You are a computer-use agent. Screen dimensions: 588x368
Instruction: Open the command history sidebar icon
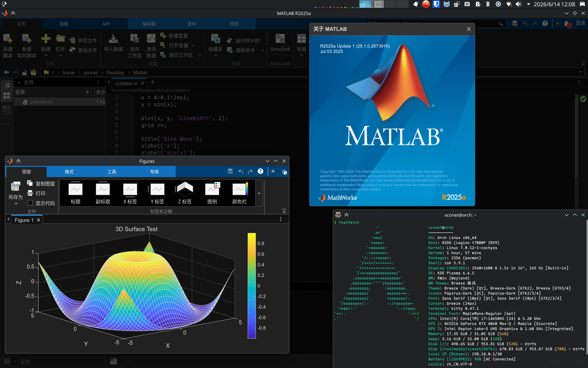(x=7, y=110)
